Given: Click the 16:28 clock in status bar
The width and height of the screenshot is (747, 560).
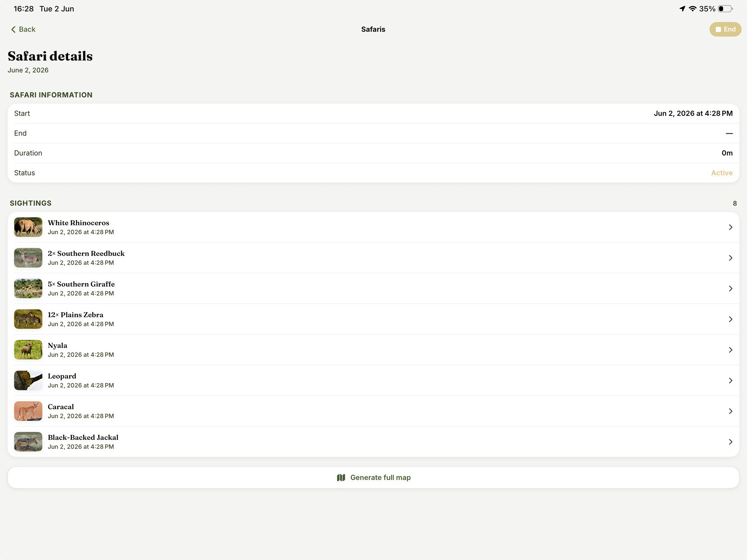Looking at the screenshot, I should 24,9.
